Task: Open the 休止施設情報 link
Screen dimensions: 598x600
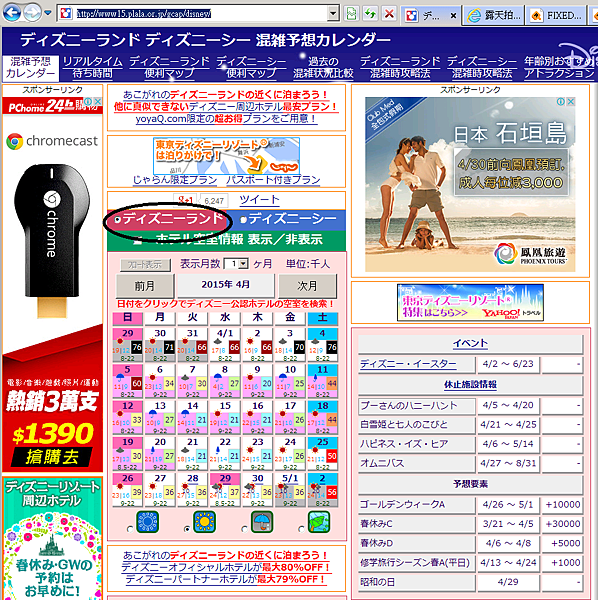Action: [470, 384]
